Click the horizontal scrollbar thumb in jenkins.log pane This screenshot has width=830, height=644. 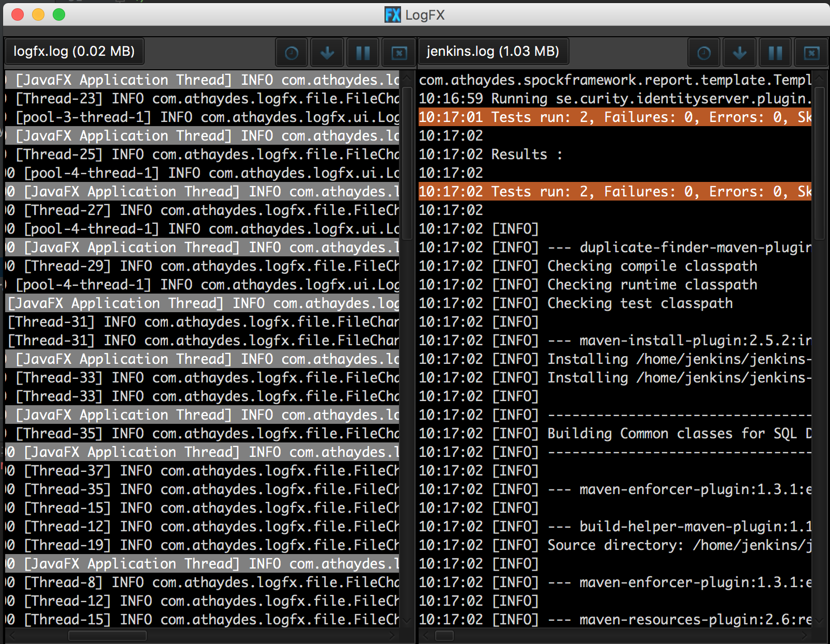[x=444, y=635]
